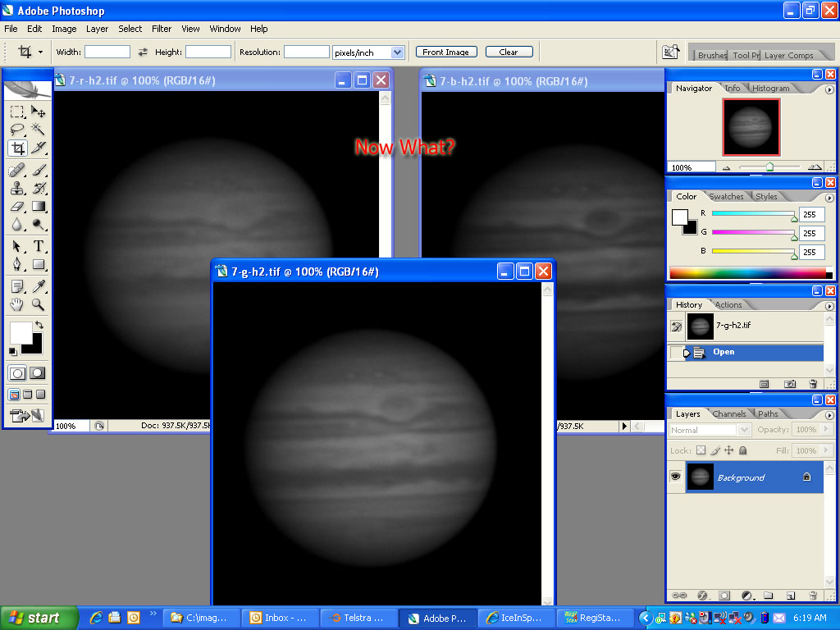Switch to the RegiStax taskbar button
The width and height of the screenshot is (840, 630).
[594, 618]
